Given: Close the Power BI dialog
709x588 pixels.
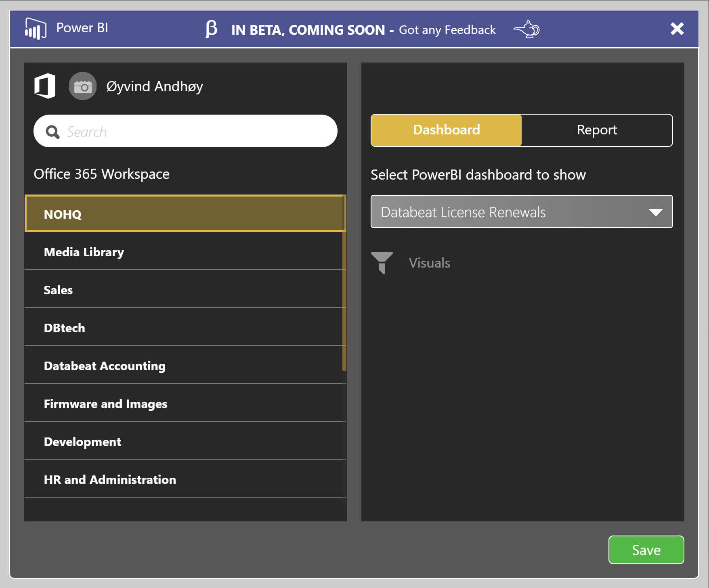Looking at the screenshot, I should pyautogui.click(x=677, y=29).
